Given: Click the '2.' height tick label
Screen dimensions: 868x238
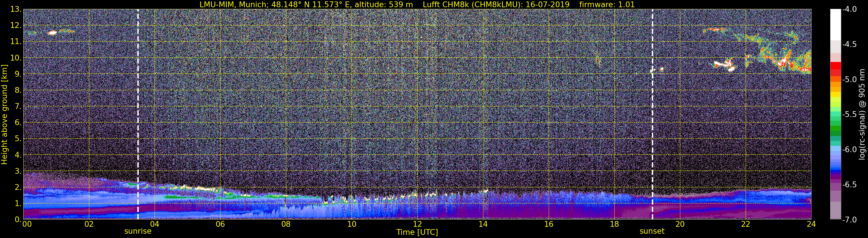Looking at the screenshot, I should coord(18,188).
